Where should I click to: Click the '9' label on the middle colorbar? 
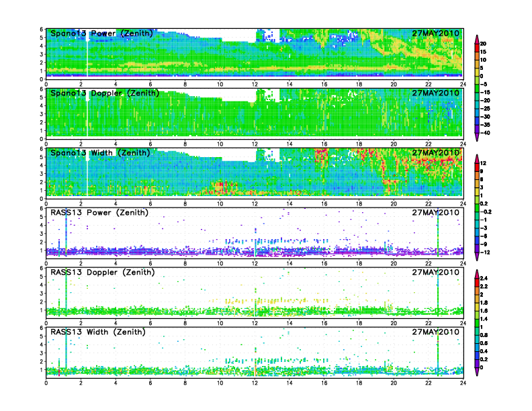pyautogui.click(x=482, y=172)
